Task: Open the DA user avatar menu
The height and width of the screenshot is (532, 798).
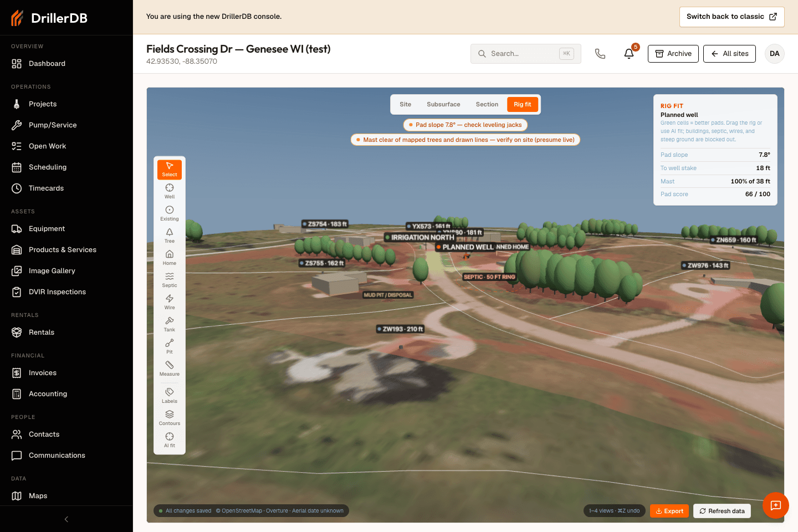Action: point(775,54)
